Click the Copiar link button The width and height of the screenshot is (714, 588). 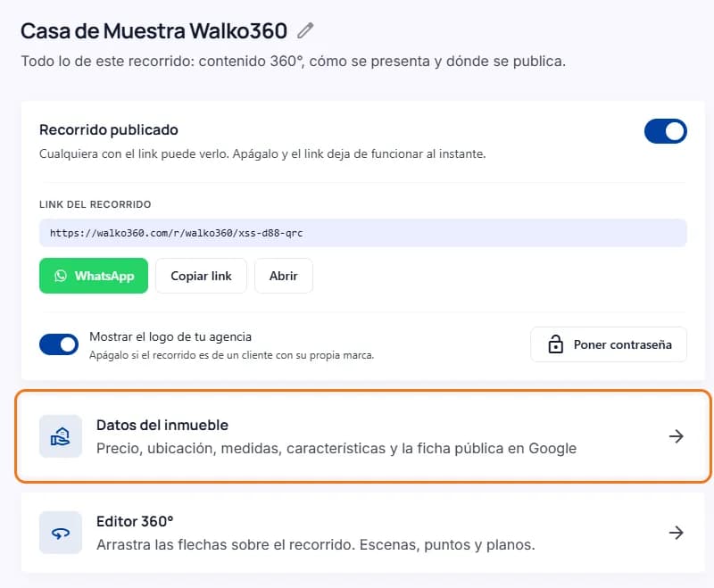[201, 276]
